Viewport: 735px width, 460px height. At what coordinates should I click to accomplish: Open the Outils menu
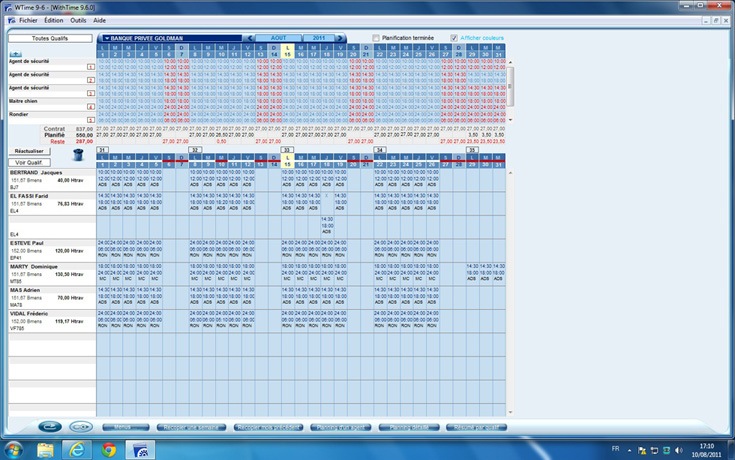pyautogui.click(x=78, y=20)
